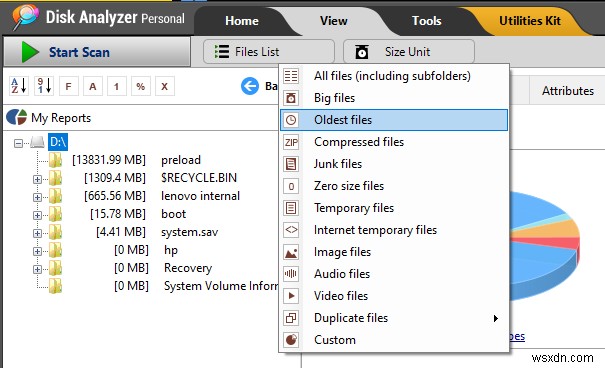This screenshot has width=605, height=368.
Task: Open the Utilities Kit tab
Action: [530, 20]
